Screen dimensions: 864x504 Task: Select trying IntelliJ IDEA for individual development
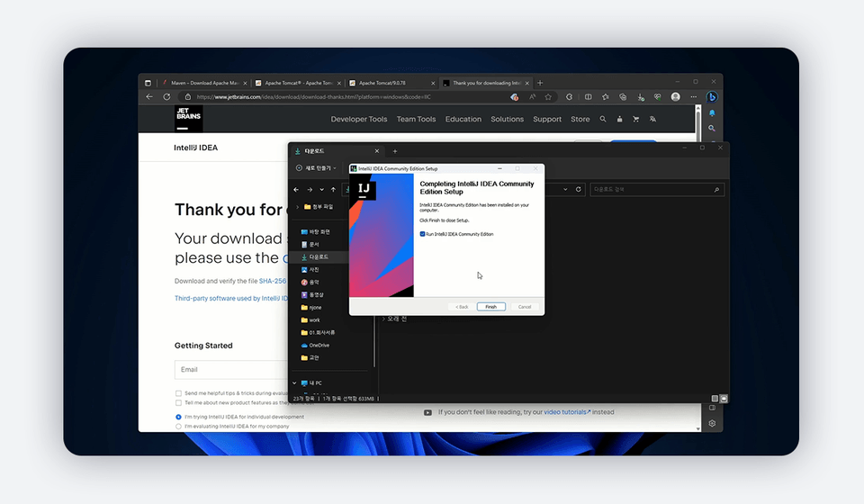point(178,417)
